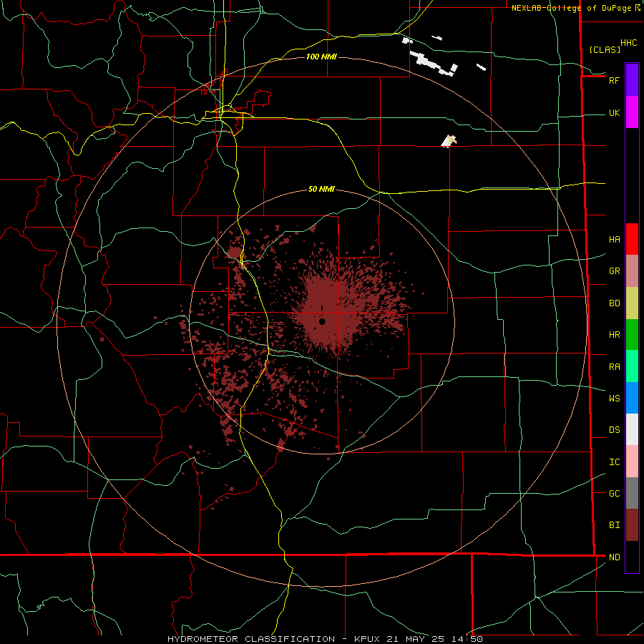
Task: Click the GC gray legend swatch
Action: 632,493
